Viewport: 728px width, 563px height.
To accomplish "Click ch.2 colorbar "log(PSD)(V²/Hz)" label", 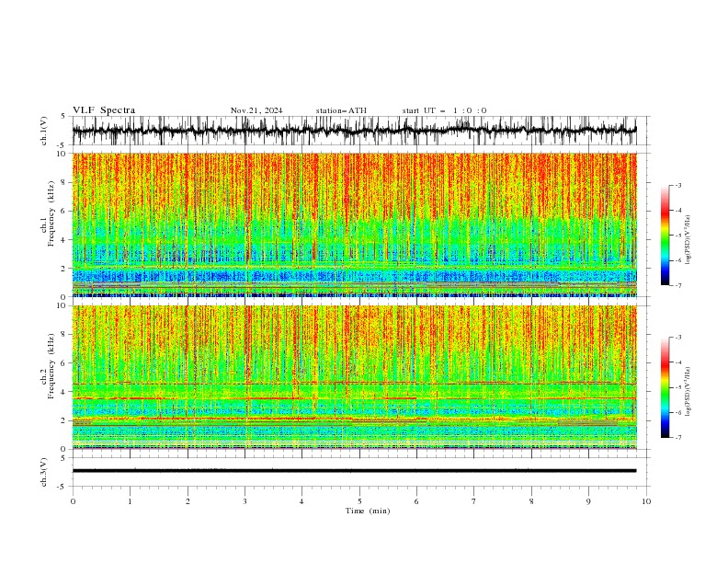I will click(688, 392).
